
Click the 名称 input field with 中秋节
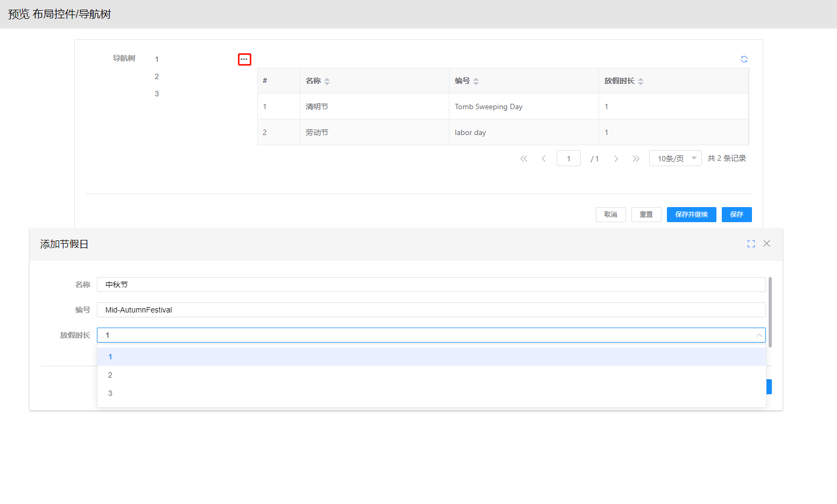coord(431,285)
